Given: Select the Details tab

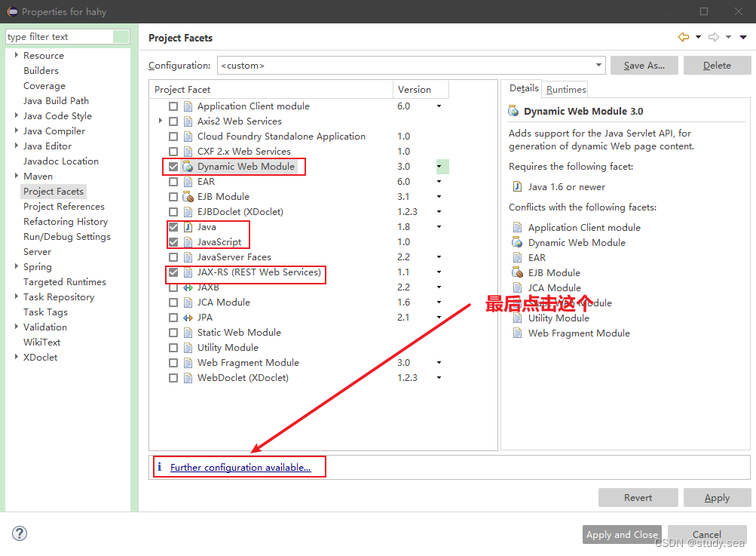Looking at the screenshot, I should (x=524, y=88).
